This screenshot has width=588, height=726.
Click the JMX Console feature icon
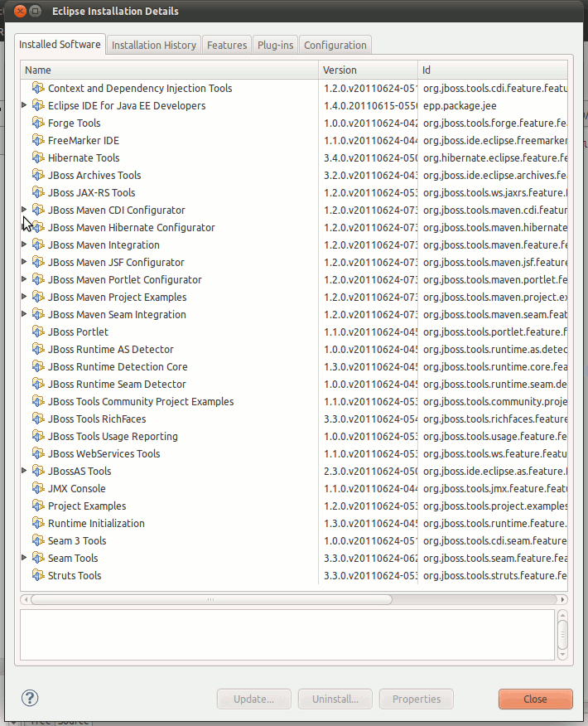point(38,488)
